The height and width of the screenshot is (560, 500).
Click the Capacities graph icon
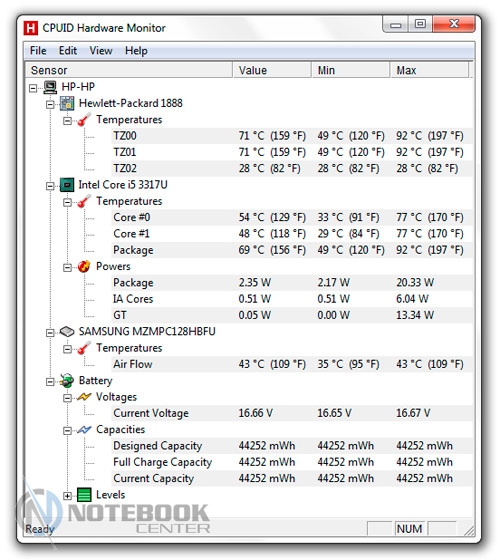(x=84, y=430)
